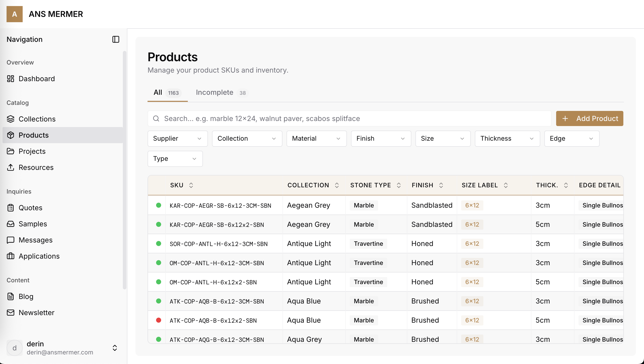Viewport: 644px width, 364px height.
Task: Collapse the sidebar panel icon
Action: coord(116,39)
